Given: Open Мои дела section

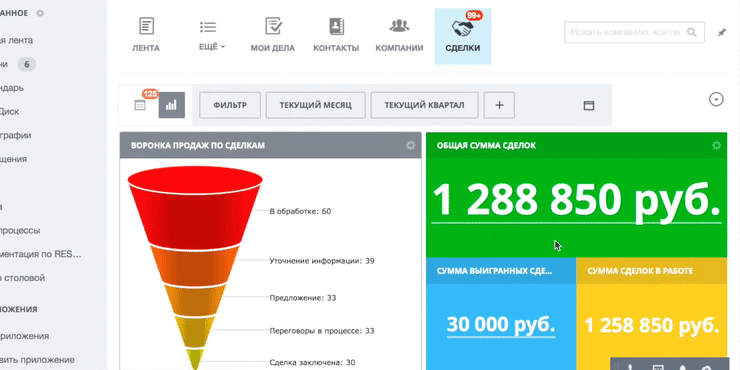Looking at the screenshot, I should (273, 35).
